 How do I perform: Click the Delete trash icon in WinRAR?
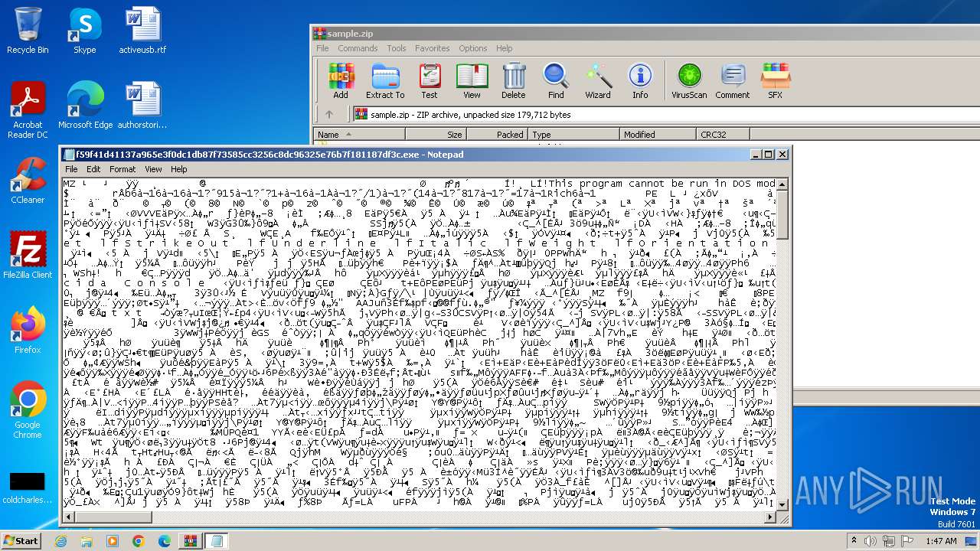[513, 81]
